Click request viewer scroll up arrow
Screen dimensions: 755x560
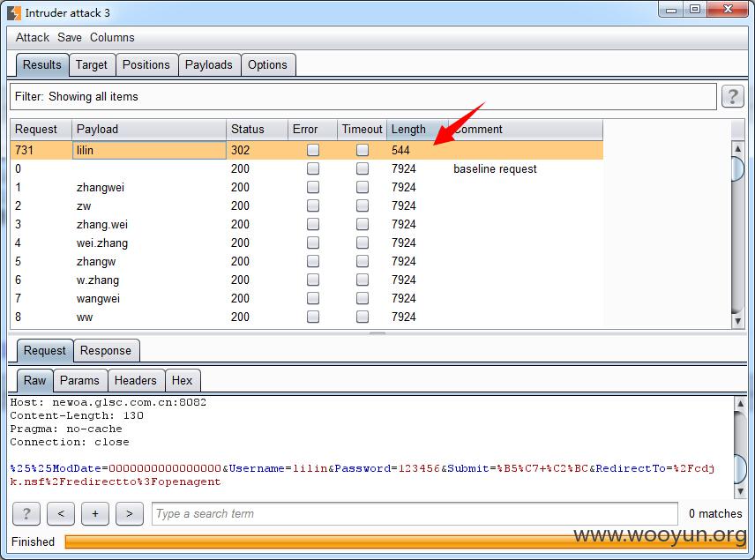tap(740, 403)
